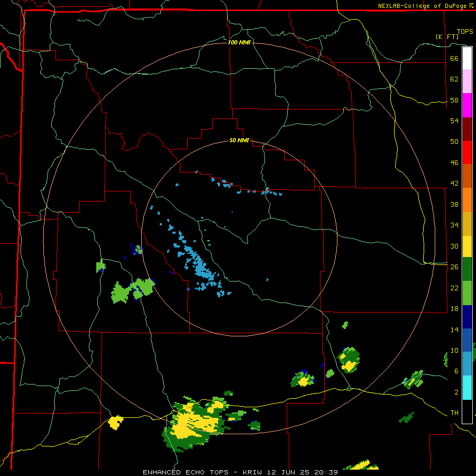The width and height of the screenshot is (476, 476).
Task: Click the dark green swatch between 26 and 30
Action: coord(467,269)
